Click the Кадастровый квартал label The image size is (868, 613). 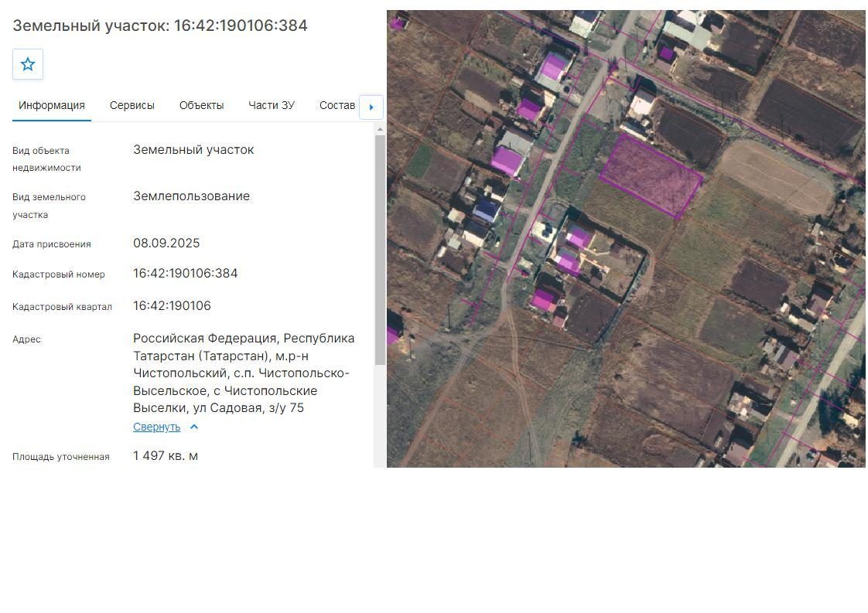click(x=62, y=307)
